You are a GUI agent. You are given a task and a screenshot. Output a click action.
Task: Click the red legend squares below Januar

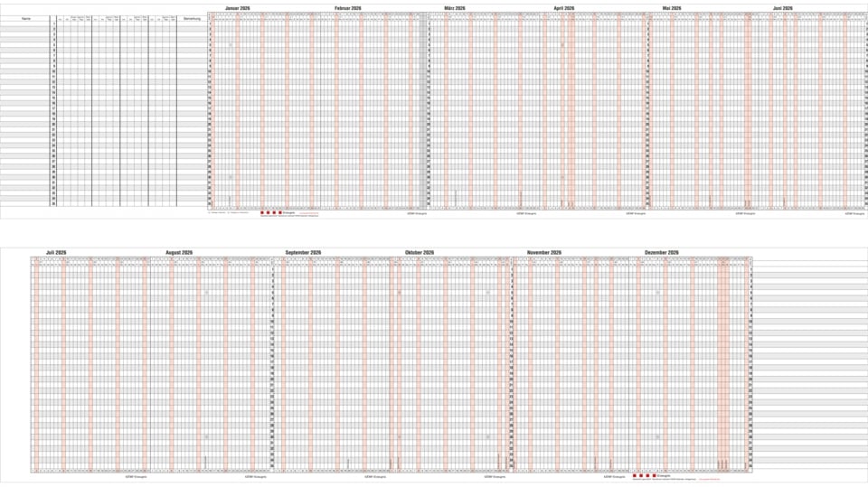click(x=269, y=213)
